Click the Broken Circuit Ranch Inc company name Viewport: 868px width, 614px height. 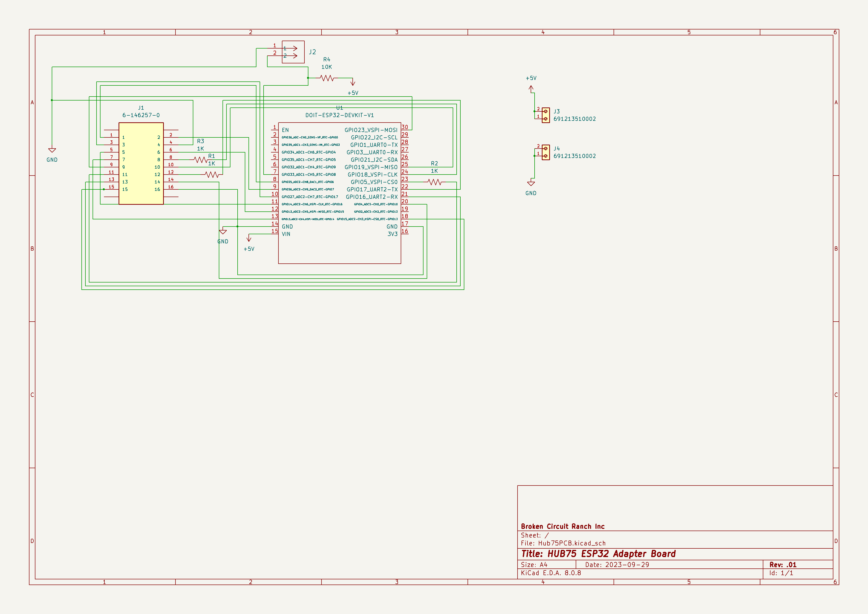click(x=562, y=526)
